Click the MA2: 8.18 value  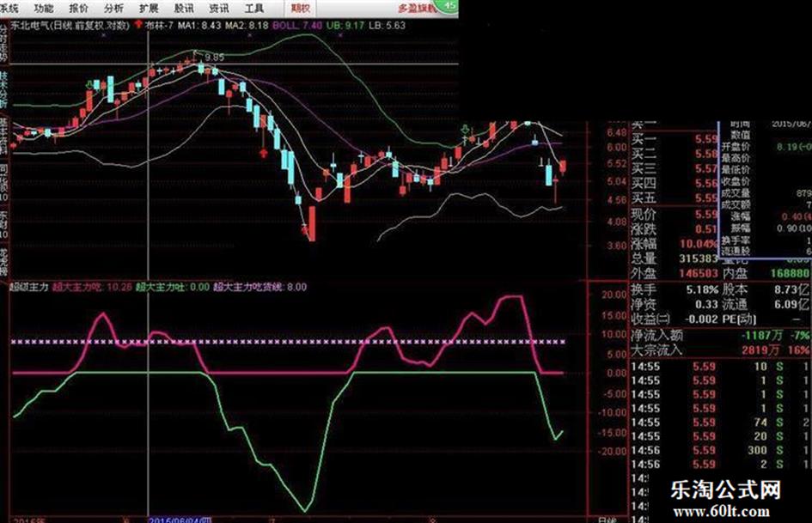tap(247, 25)
